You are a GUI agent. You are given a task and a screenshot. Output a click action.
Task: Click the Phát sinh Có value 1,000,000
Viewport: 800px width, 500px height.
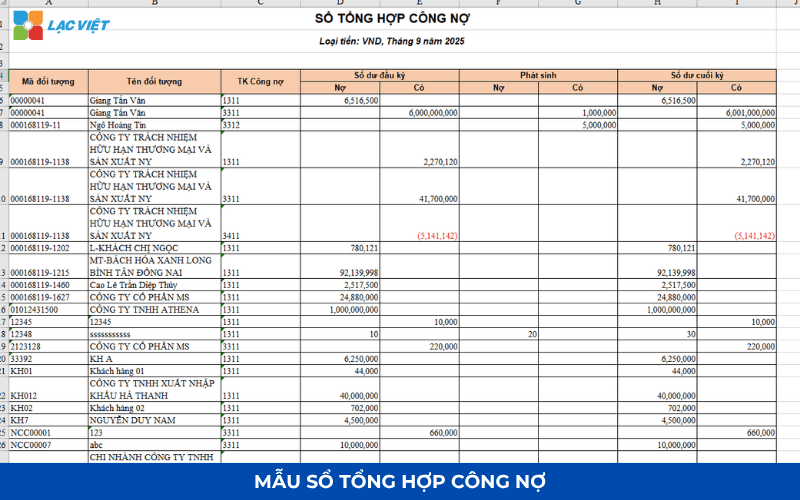tap(578, 113)
